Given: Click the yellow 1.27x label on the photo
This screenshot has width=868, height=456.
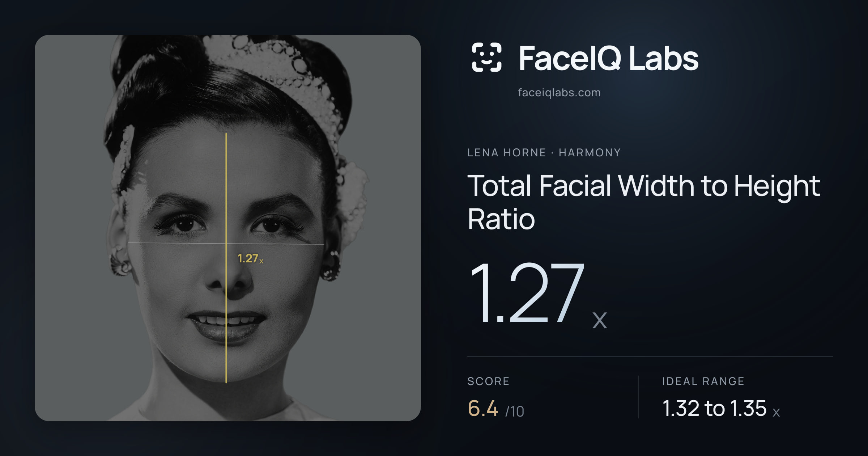Looking at the screenshot, I should (x=250, y=258).
